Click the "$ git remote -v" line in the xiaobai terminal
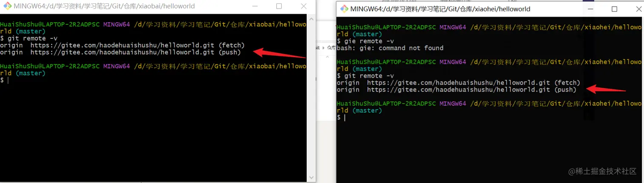 pyautogui.click(x=29, y=38)
